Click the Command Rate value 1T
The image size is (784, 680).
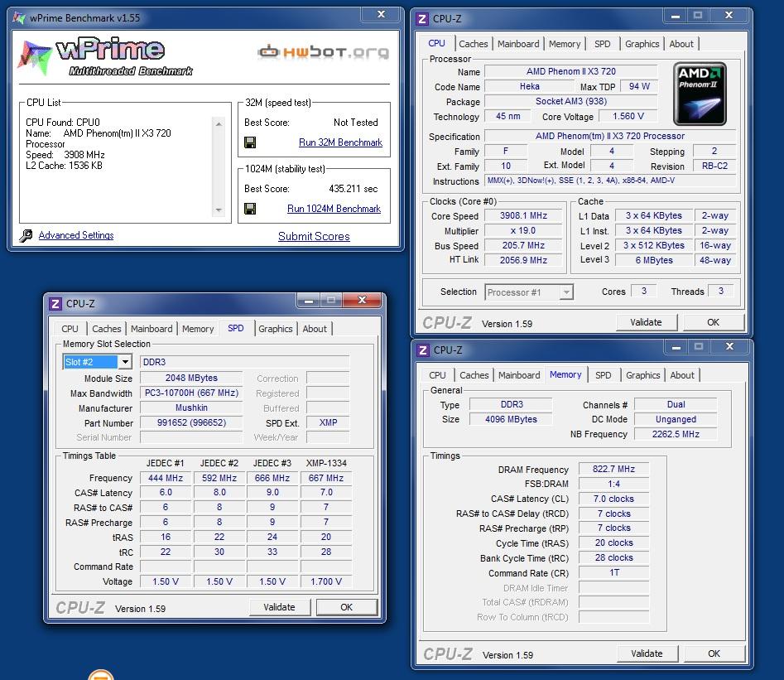(x=613, y=572)
